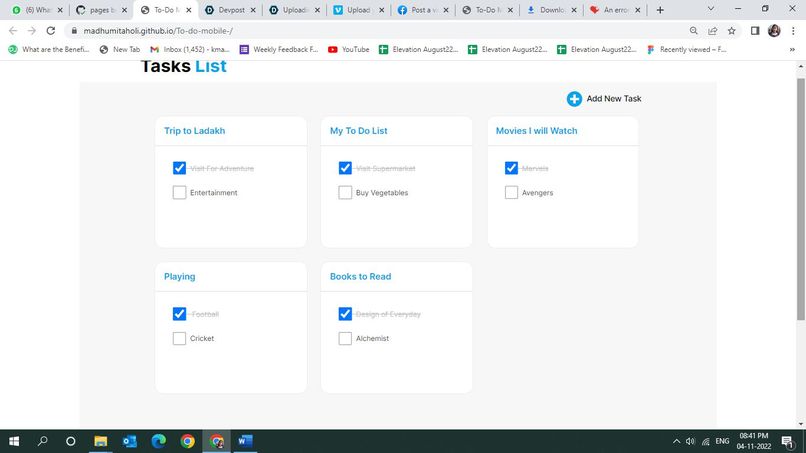This screenshot has height=453, width=806.
Task: Open Microsoft Word from the taskbar
Action: (x=245, y=441)
